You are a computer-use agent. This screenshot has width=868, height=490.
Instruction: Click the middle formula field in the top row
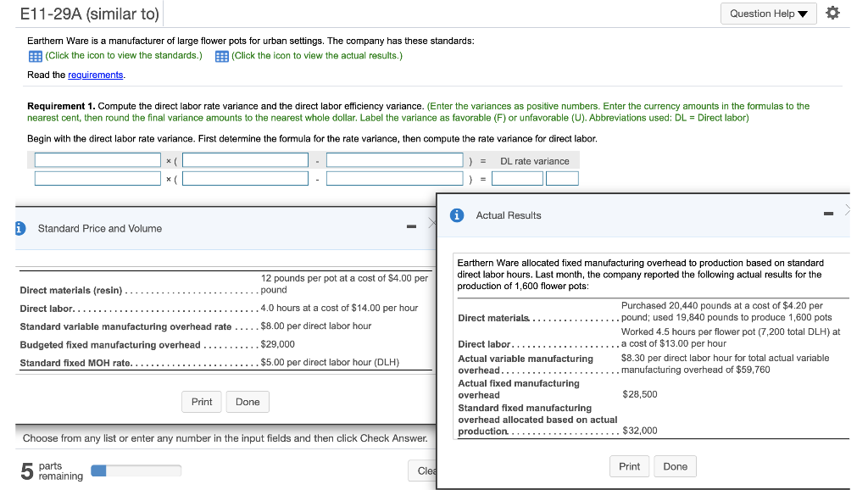pyautogui.click(x=245, y=160)
